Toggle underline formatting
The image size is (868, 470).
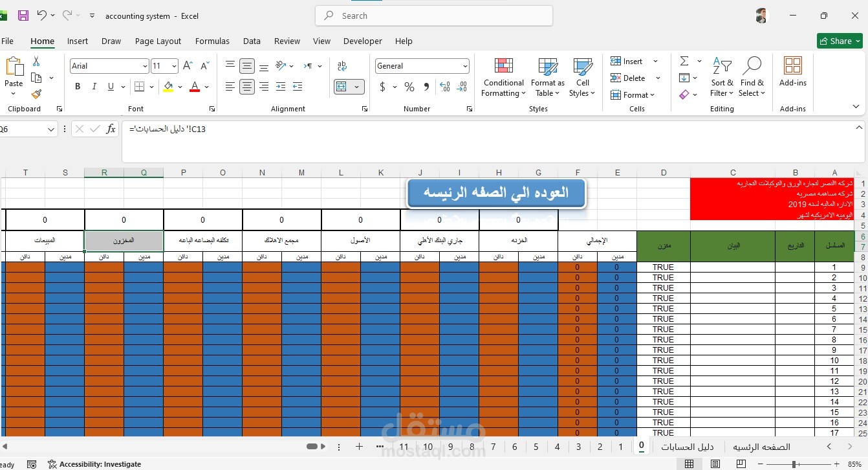click(x=111, y=87)
